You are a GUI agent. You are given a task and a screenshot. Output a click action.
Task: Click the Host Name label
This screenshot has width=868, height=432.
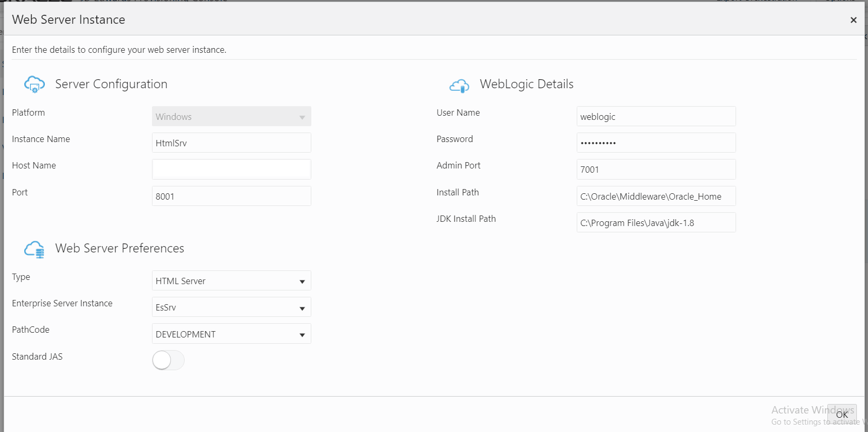[34, 165]
